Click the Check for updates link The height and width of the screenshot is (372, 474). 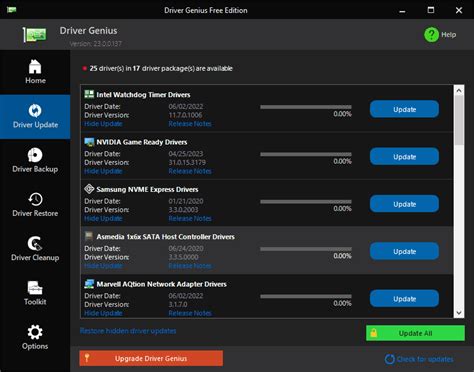click(x=425, y=359)
